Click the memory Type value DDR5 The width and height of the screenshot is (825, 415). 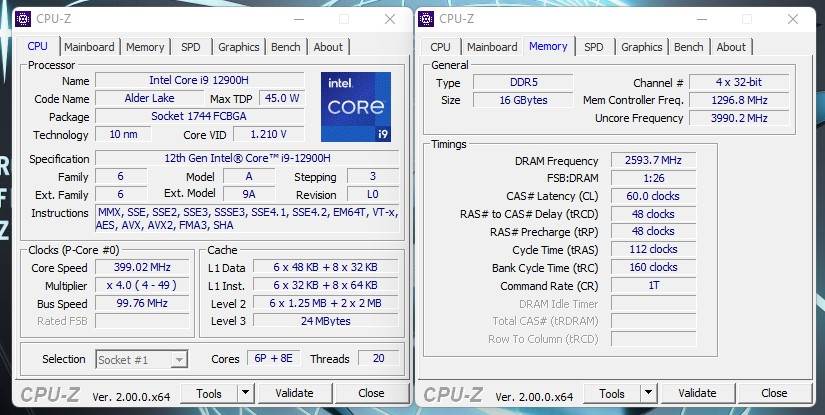point(524,82)
